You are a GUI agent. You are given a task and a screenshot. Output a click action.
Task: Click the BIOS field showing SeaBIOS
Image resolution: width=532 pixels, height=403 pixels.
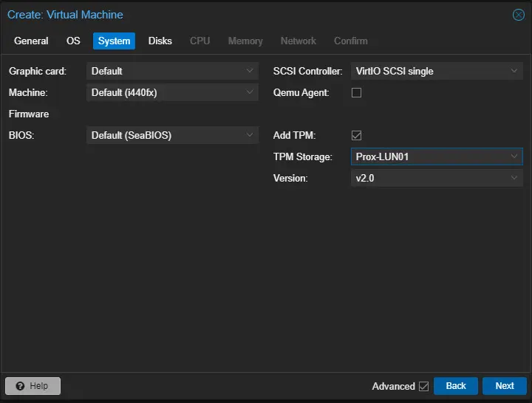pos(164,136)
